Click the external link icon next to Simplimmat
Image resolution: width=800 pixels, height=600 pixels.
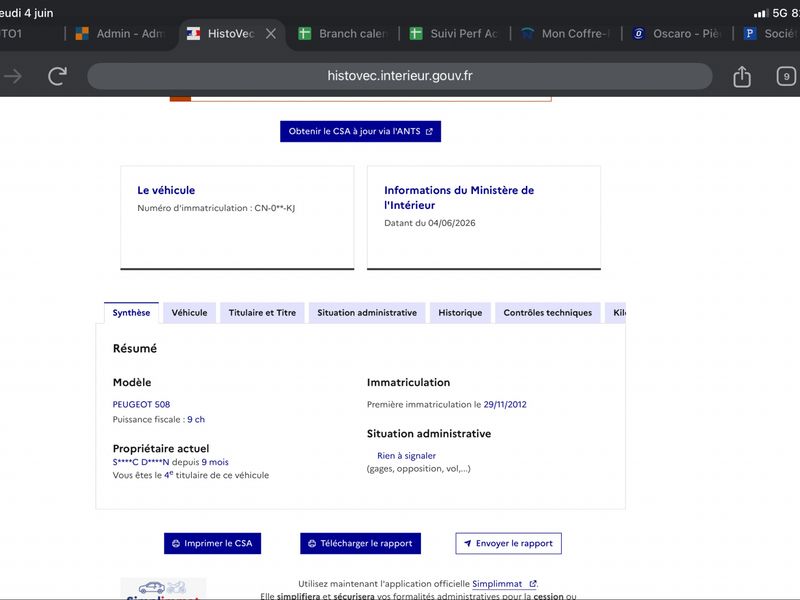[x=533, y=584]
